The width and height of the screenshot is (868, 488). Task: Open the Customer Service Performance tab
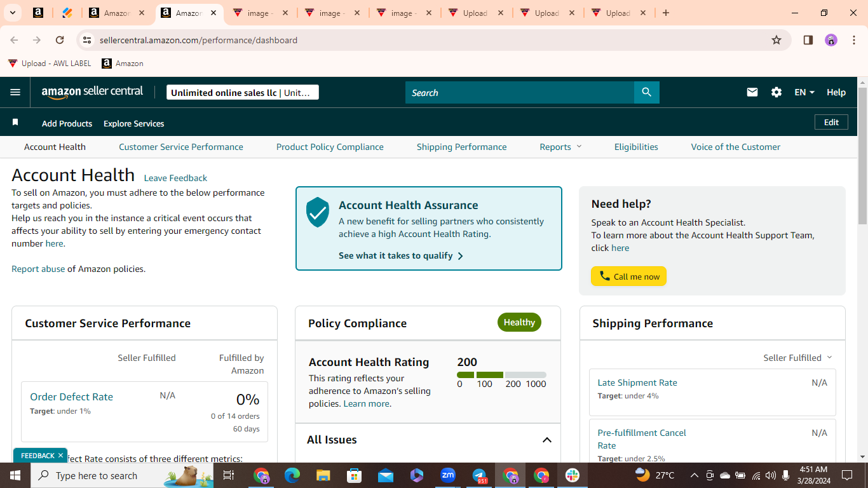(181, 147)
